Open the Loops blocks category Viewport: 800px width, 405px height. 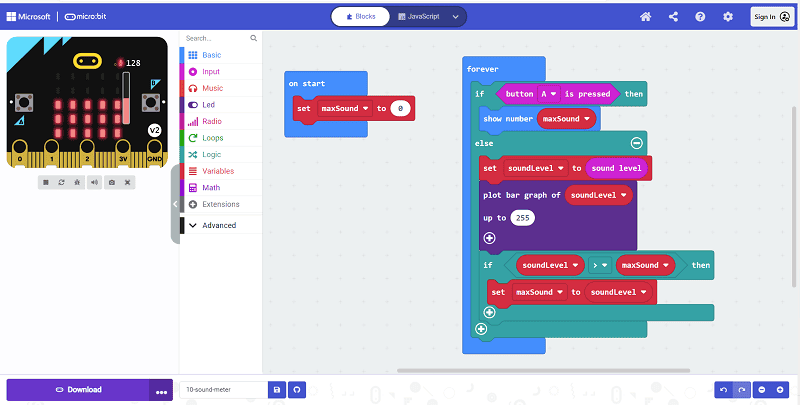coord(221,138)
